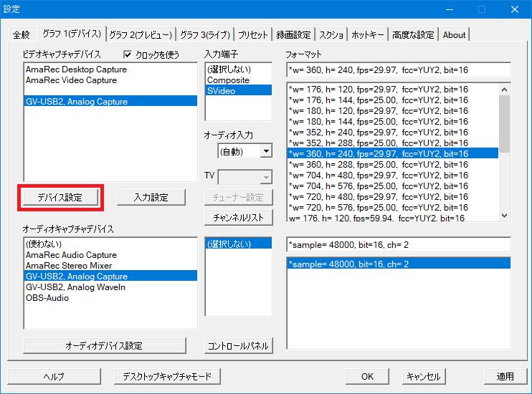Viewport: 532px width, 394px height.
Task: Open the ホットキー tab
Action: 367,34
